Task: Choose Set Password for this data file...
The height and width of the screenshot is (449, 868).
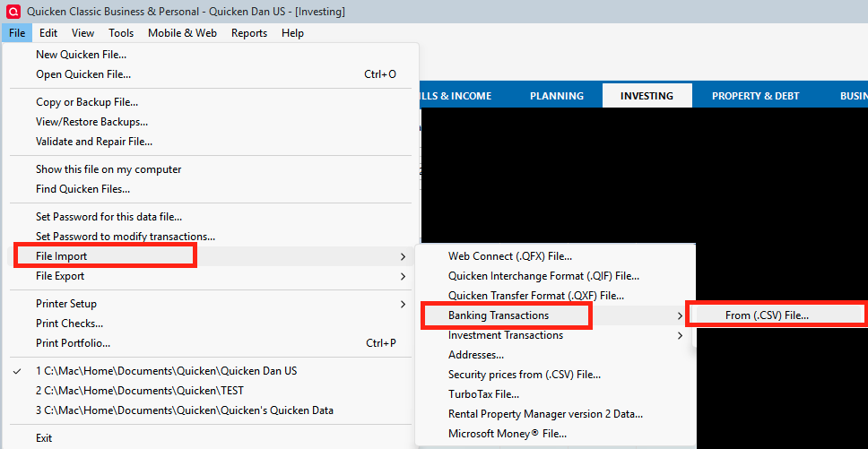Action: [x=211, y=217]
